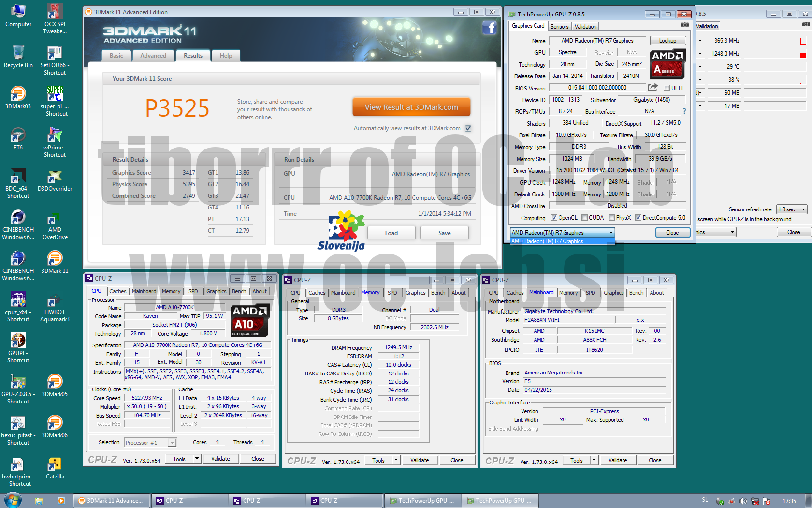
Task: Toggle the OpenCL checkbox
Action: tap(554, 218)
